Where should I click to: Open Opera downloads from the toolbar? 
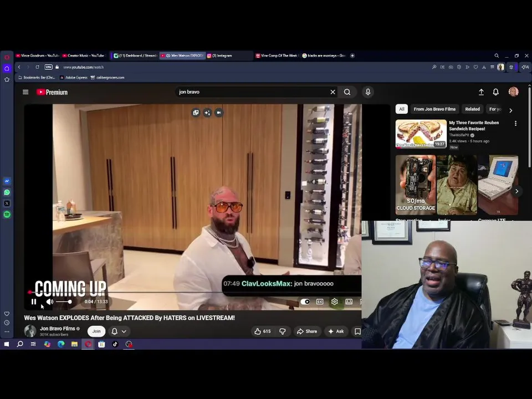tap(484, 67)
